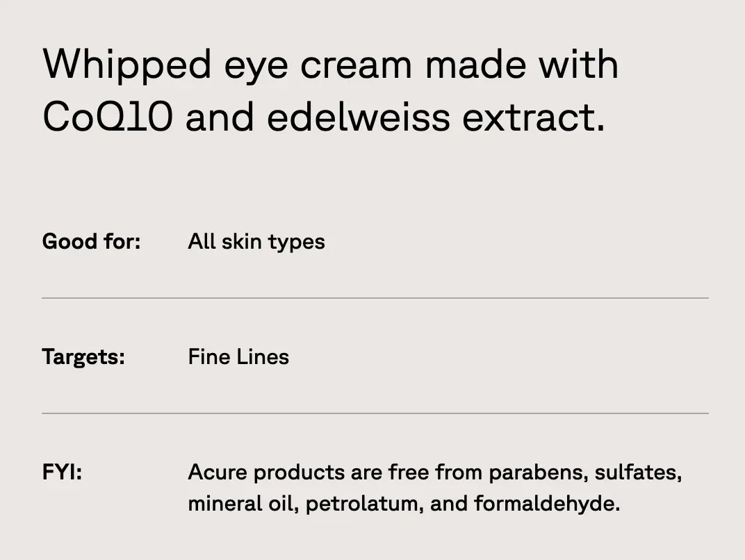Click the "Good for:" label
Image resolution: width=745 pixels, height=560 pixels.
pos(91,242)
